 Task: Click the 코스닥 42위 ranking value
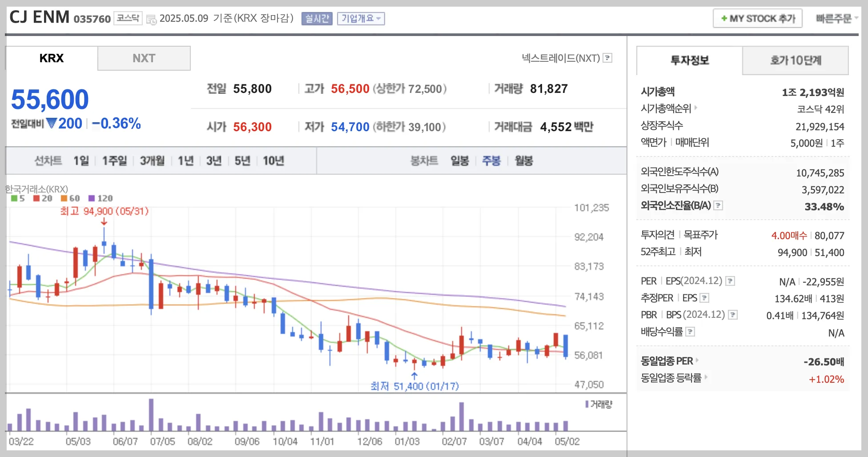pyautogui.click(x=820, y=109)
